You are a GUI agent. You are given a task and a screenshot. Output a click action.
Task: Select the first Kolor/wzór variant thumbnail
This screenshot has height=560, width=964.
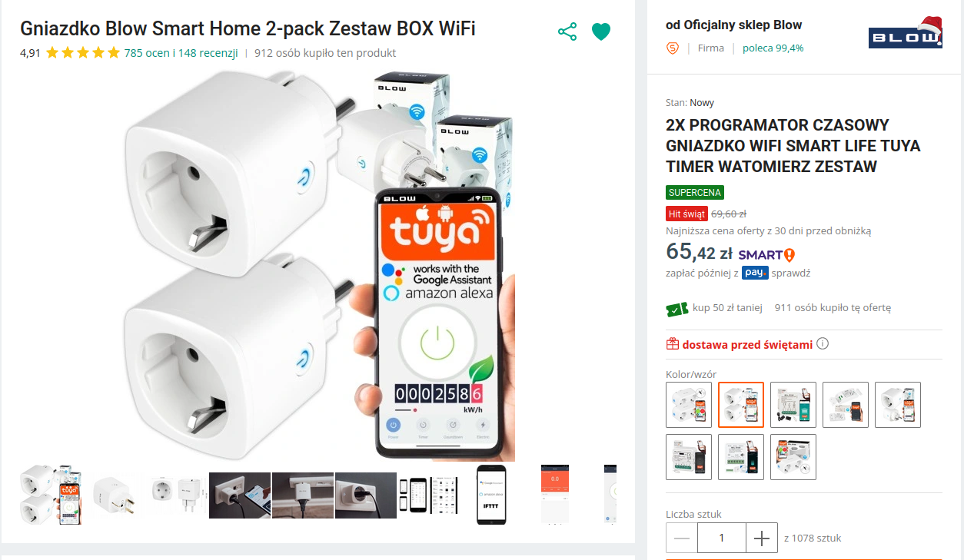689,405
